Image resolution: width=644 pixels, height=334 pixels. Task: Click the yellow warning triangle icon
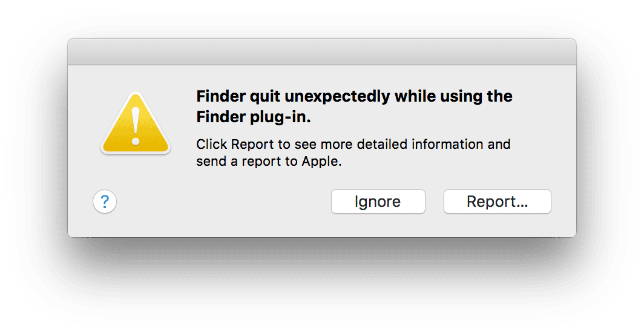tap(136, 125)
